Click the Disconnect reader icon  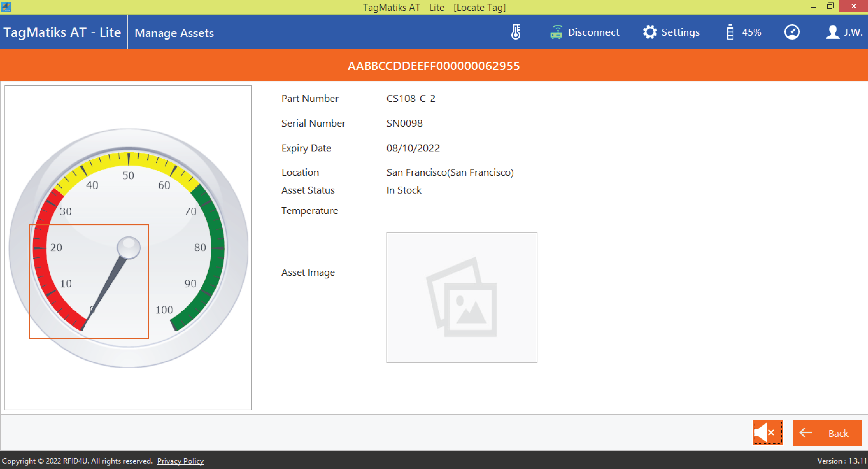pyautogui.click(x=556, y=32)
